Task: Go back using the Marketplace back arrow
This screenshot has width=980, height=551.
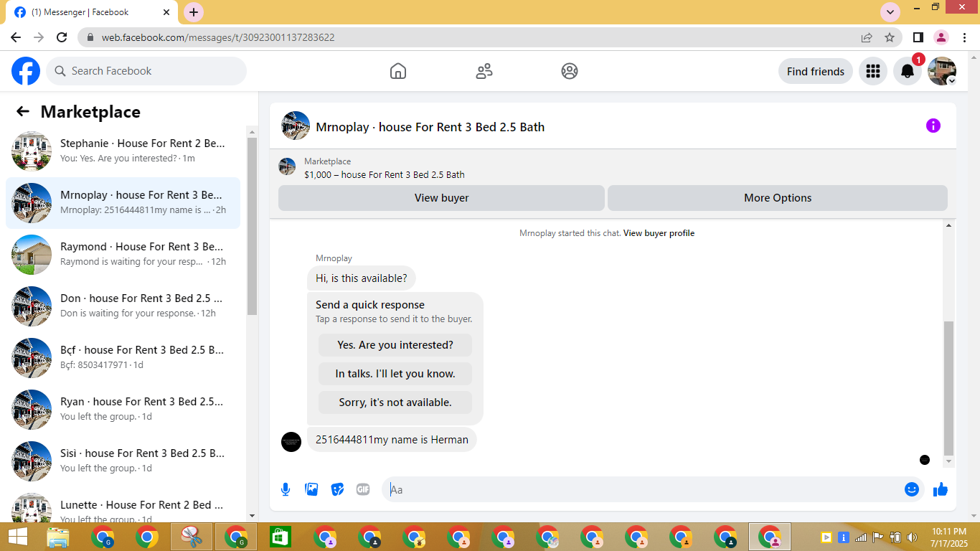Action: point(23,111)
